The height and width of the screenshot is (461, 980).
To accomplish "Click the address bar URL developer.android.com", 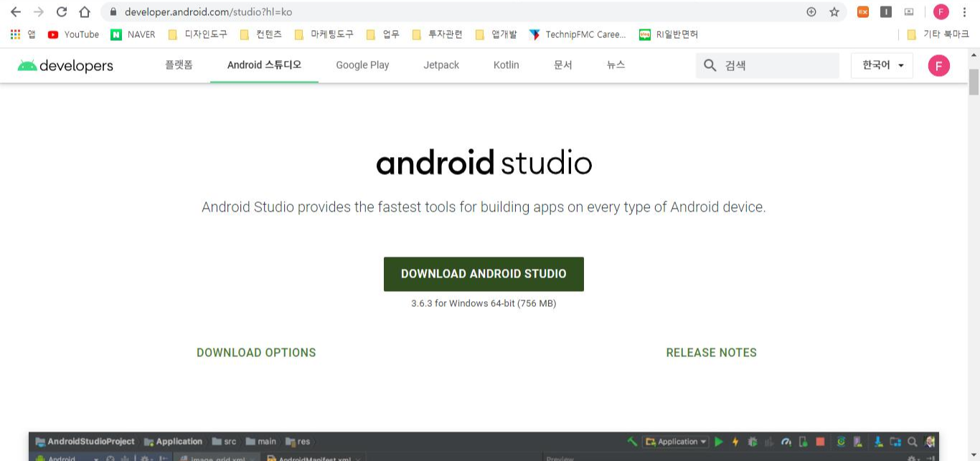I will [x=208, y=12].
